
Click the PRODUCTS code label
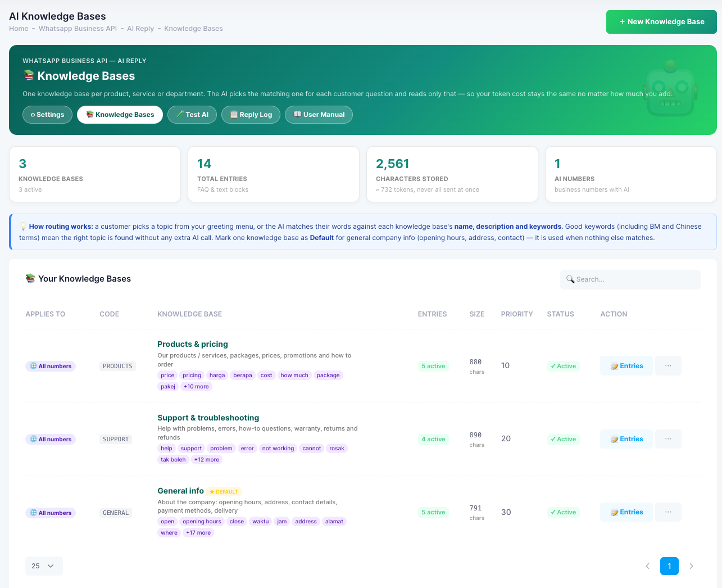point(117,366)
